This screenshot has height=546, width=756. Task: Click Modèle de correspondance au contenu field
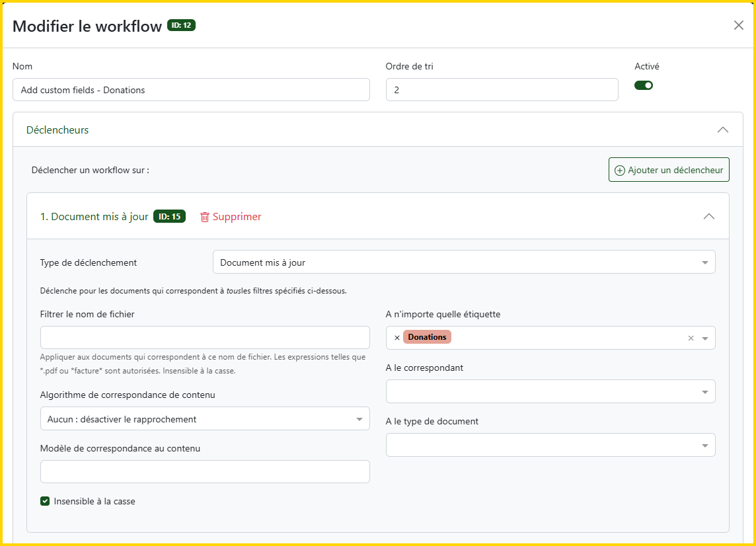click(x=204, y=472)
